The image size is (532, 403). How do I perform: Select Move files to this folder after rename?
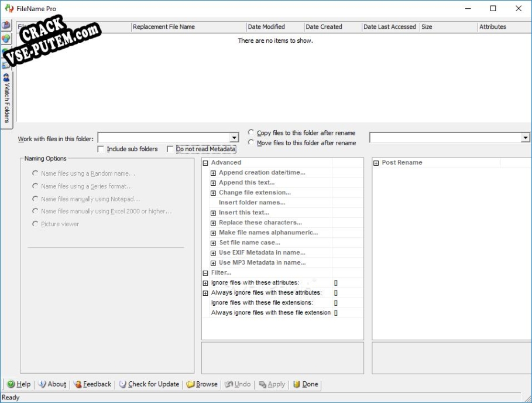click(250, 142)
